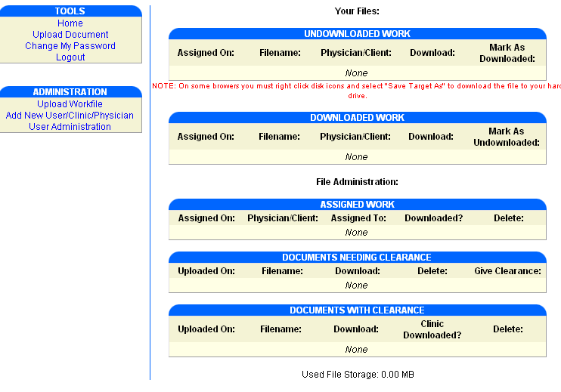The image size is (561, 392).
Task: Click 'Assigned On:' in Undownloaded Work
Action: (x=206, y=53)
